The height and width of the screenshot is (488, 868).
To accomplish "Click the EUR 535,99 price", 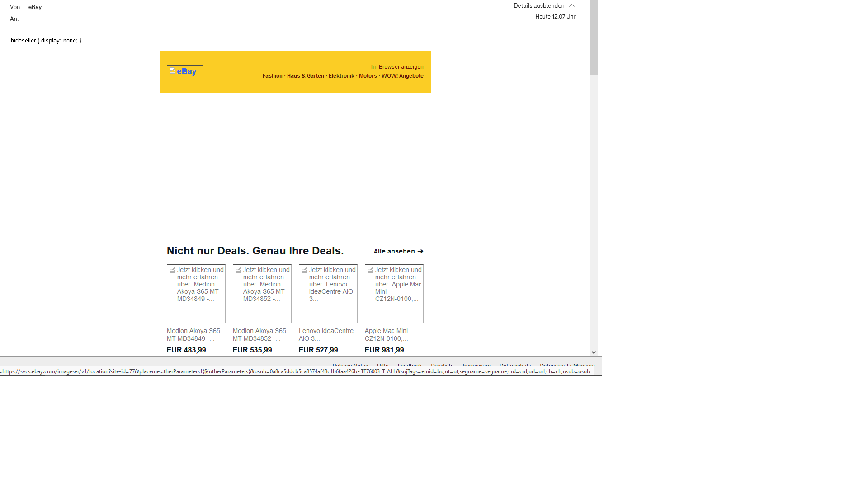I will tap(252, 350).
